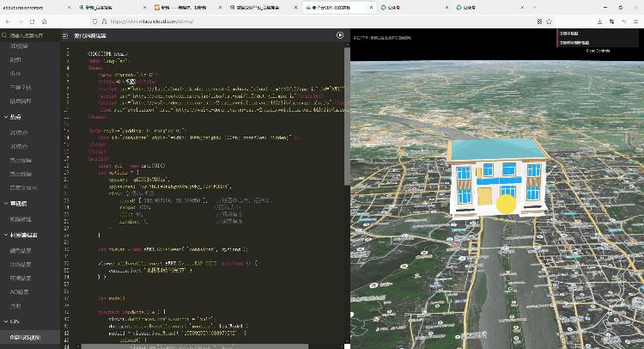The width and height of the screenshot is (644, 349).
Task: Click the sidebar search magnifier icon
Action: pyautogui.click(x=4, y=36)
